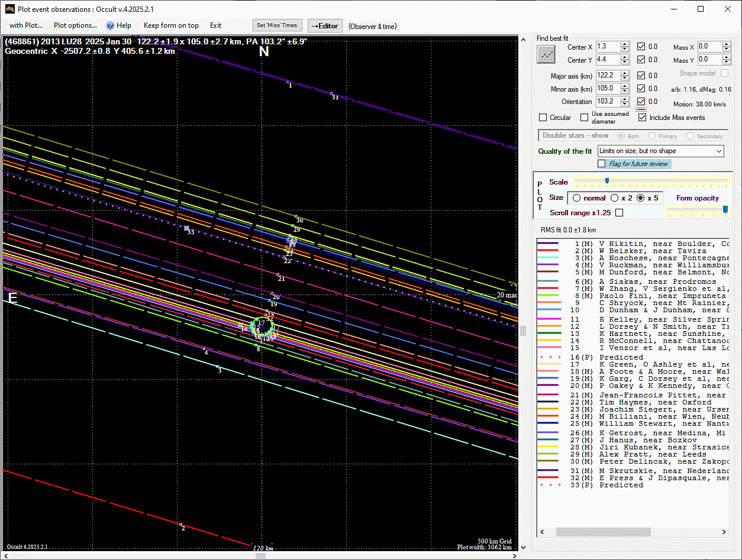The image size is (742, 560).
Task: Click the Exit menu item
Action: point(215,25)
